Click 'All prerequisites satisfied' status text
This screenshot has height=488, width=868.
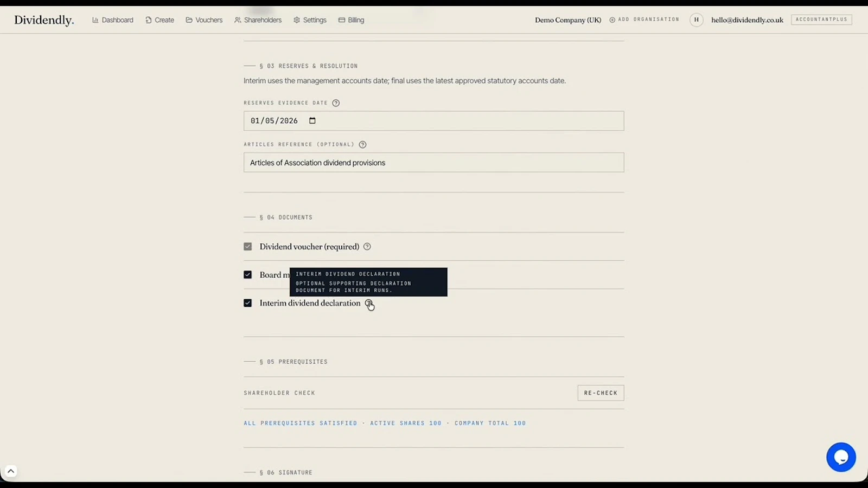pyautogui.click(x=301, y=423)
